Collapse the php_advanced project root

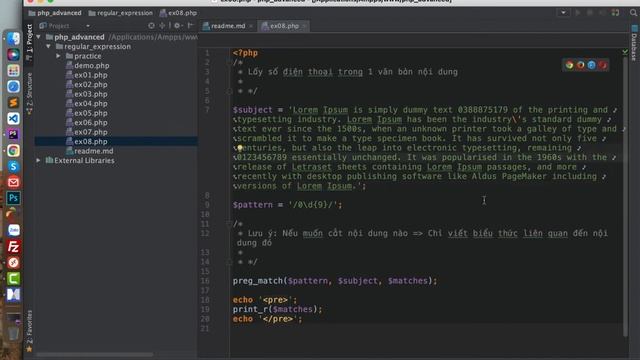point(39,37)
